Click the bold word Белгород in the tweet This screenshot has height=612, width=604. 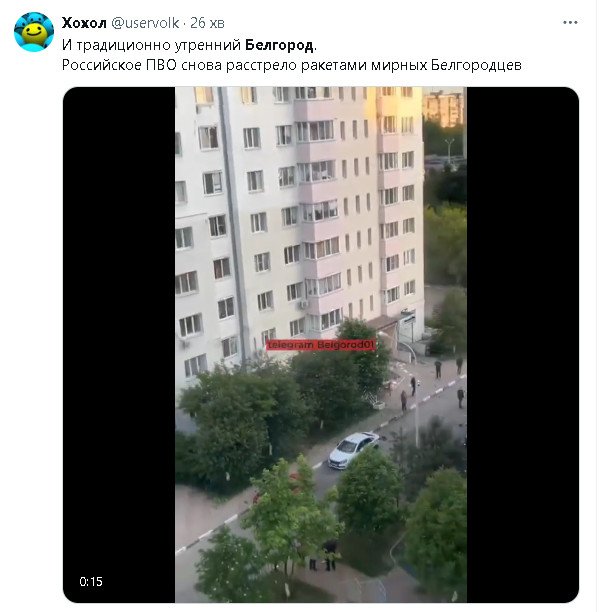click(x=279, y=45)
